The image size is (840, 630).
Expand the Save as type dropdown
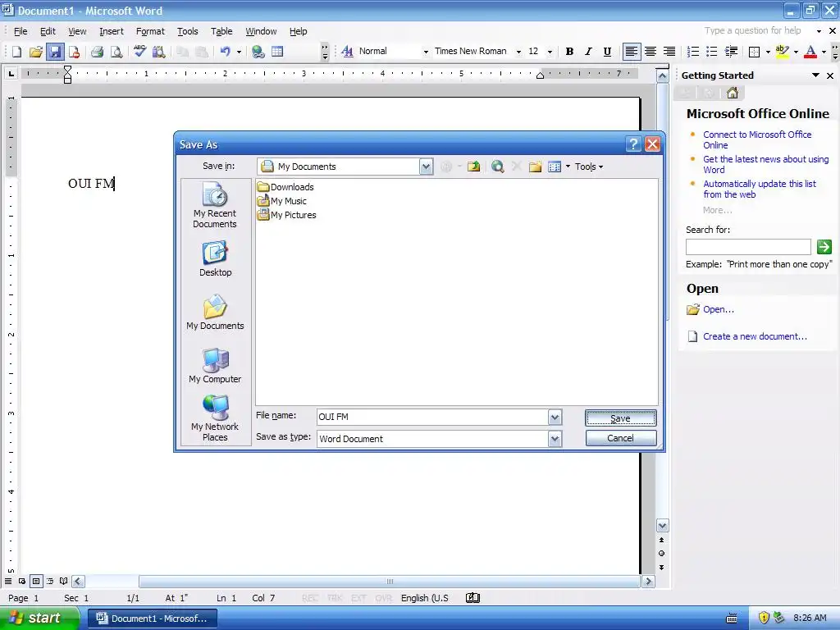pyautogui.click(x=555, y=439)
